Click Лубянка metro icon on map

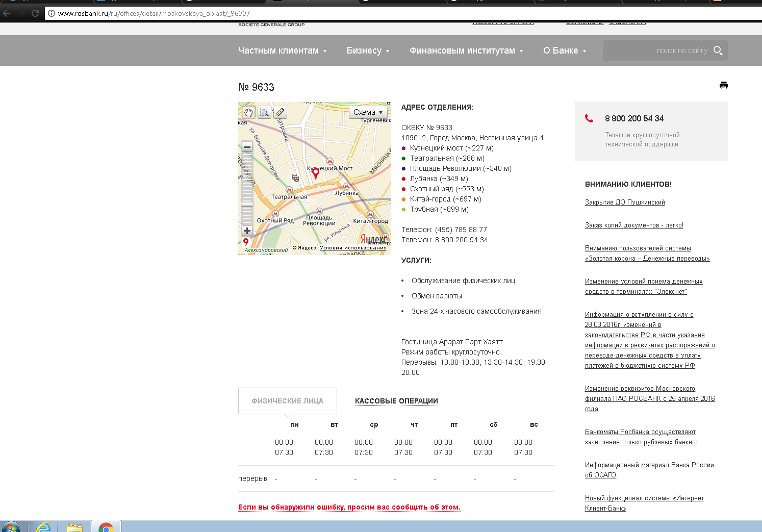pyautogui.click(x=347, y=186)
